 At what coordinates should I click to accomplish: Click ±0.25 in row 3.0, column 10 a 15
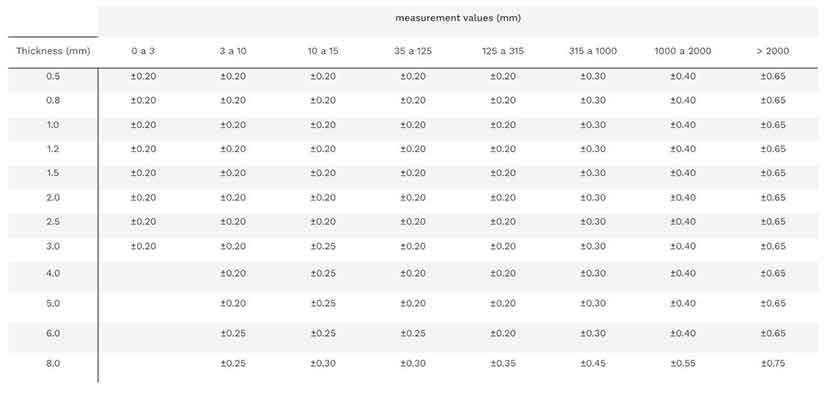tap(323, 246)
